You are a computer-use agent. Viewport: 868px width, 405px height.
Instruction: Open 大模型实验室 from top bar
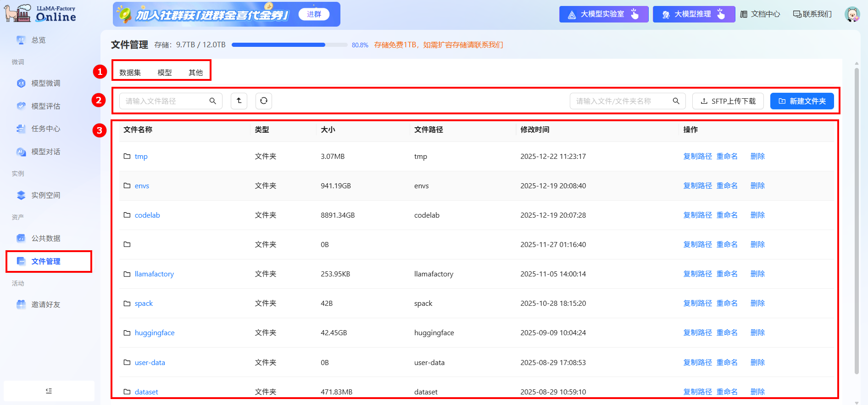click(x=604, y=14)
